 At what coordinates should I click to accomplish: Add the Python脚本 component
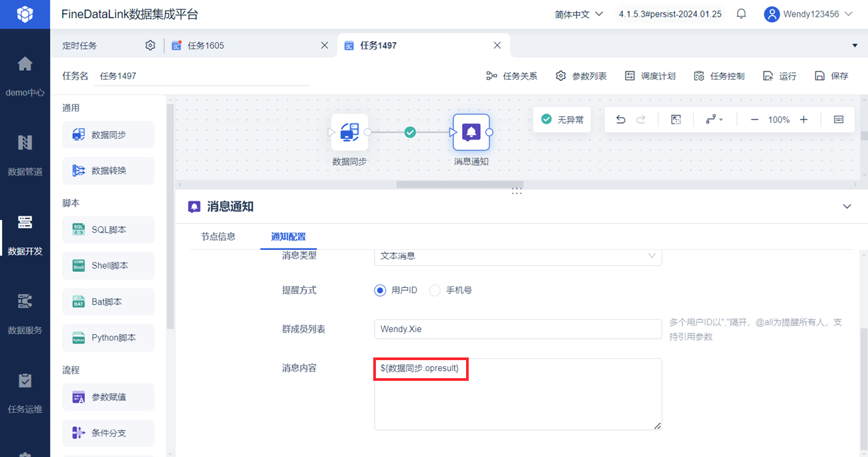click(x=108, y=338)
